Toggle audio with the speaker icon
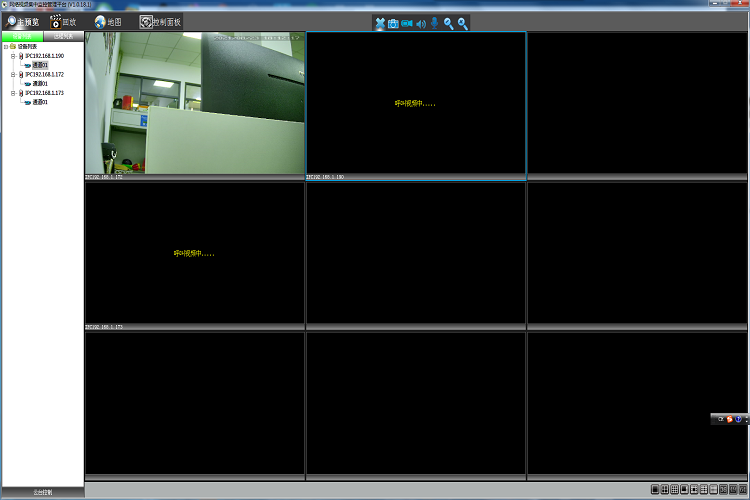 [x=421, y=23]
